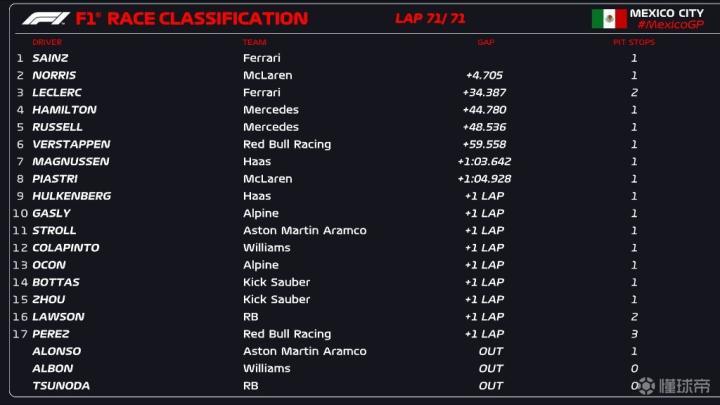Select the MEXICO CITY location label
720x405 pixels.
667,12
